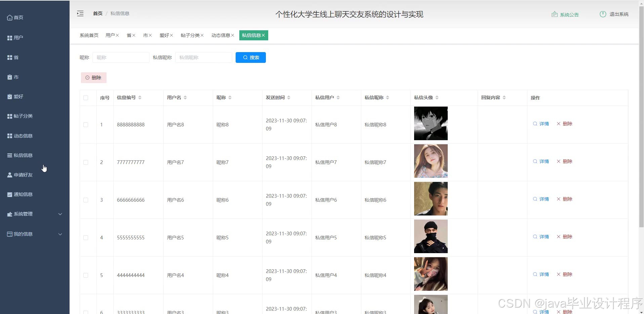The image size is (644, 314).
Task: Sort by 发送时间 column
Action: (289, 97)
